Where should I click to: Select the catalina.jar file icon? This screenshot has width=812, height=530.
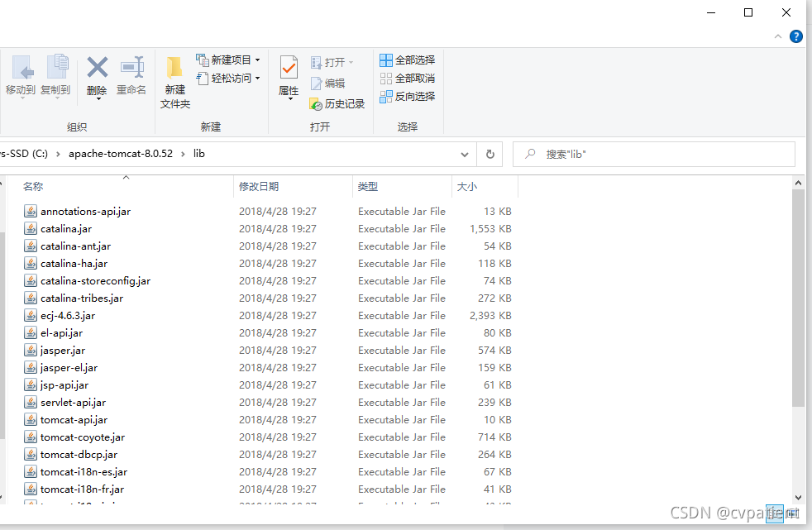31,229
